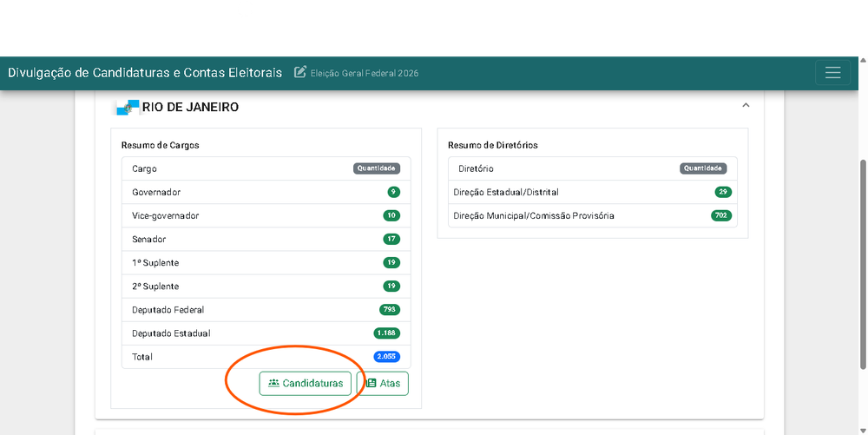The width and height of the screenshot is (868, 435).
Task: Click the Resumo de Diretórios heading
Action: click(493, 145)
